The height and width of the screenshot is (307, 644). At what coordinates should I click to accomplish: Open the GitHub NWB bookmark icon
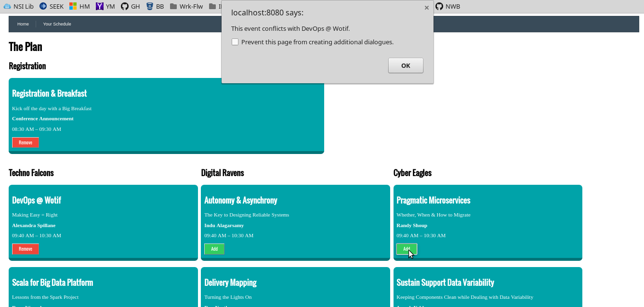[439, 6]
